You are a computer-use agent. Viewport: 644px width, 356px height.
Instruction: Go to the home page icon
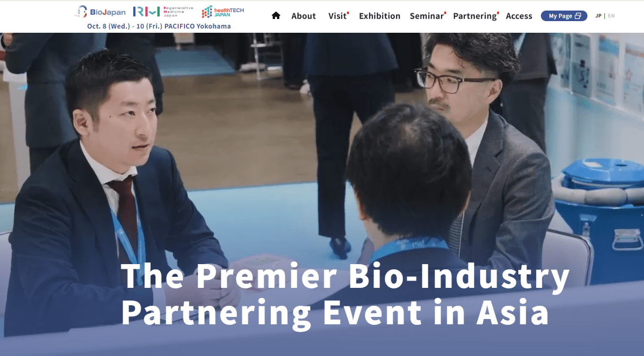[275, 15]
